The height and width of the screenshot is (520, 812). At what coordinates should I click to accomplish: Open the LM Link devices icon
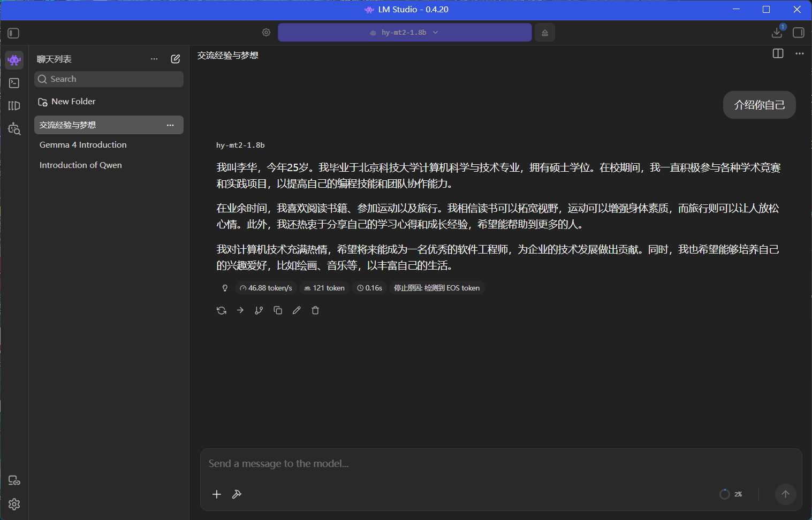(14, 480)
